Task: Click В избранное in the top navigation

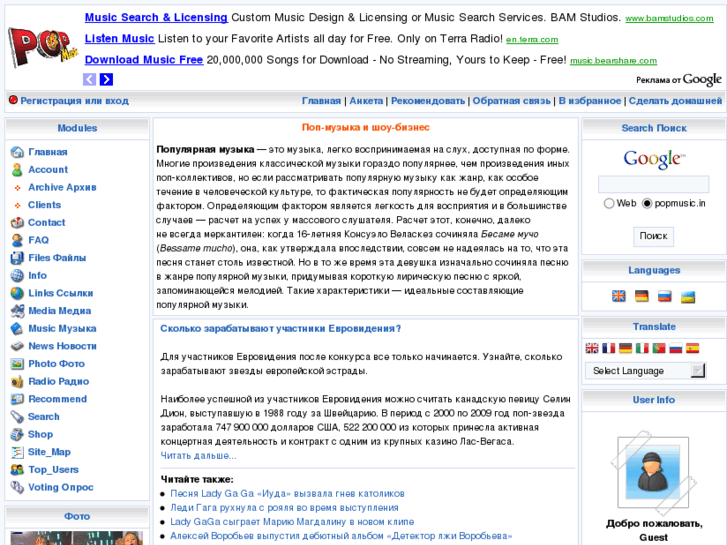Action: [590, 101]
